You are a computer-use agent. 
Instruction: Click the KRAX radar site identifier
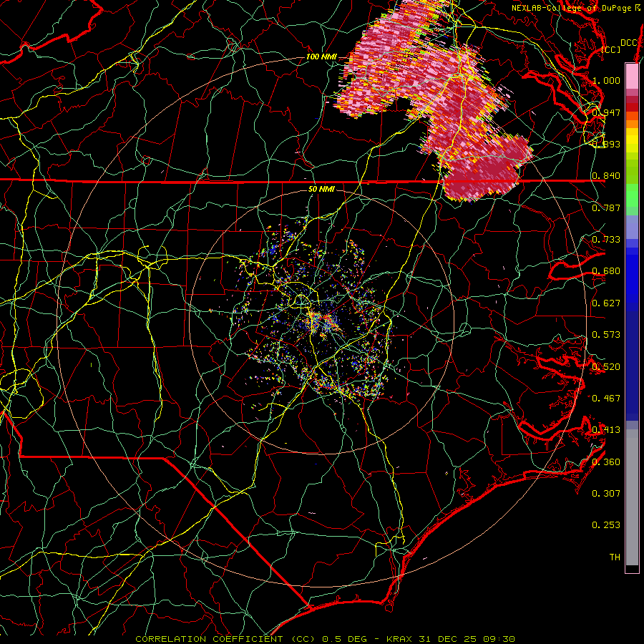(401, 639)
